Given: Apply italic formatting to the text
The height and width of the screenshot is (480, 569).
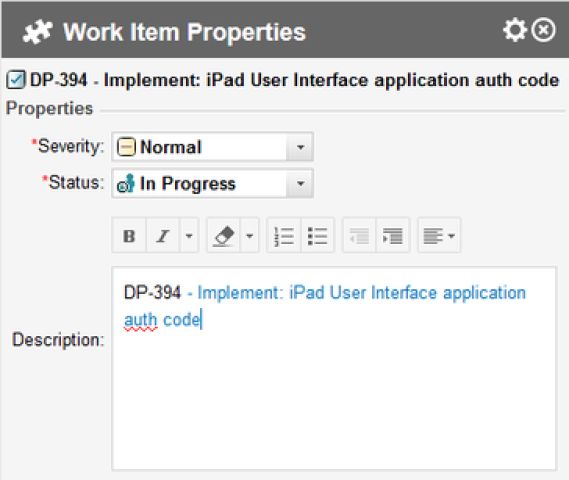Looking at the screenshot, I should tap(163, 236).
